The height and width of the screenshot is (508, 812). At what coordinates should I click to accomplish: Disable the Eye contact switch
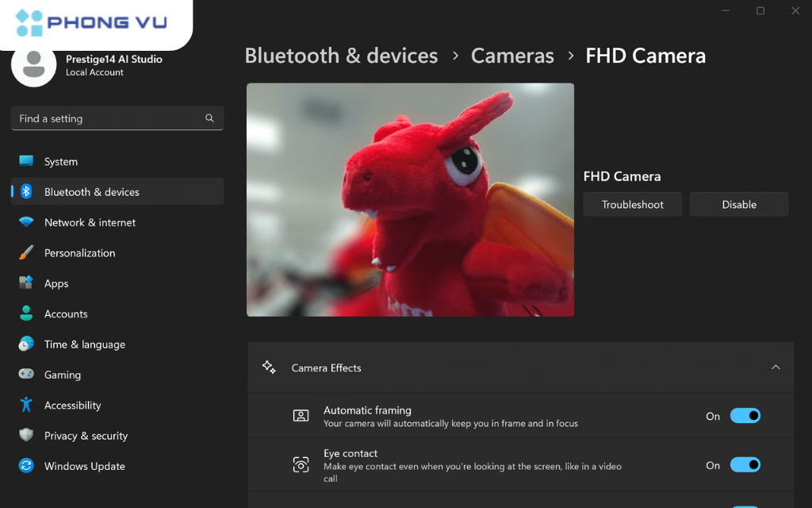click(x=745, y=464)
